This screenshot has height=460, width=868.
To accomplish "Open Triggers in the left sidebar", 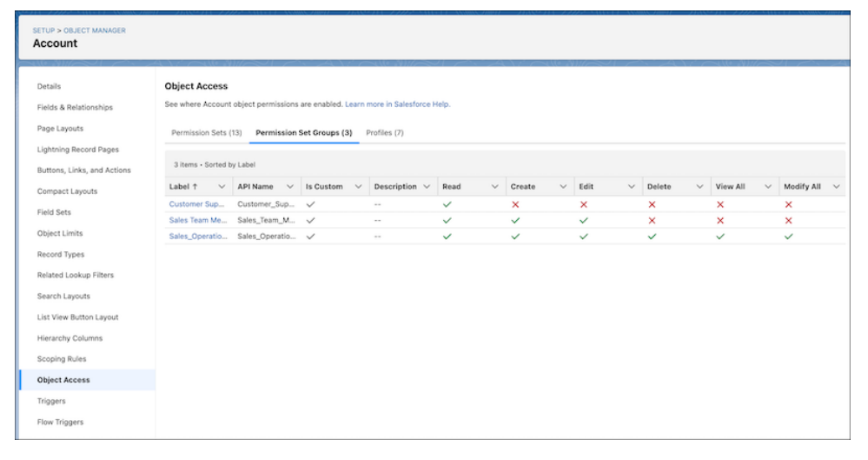I will point(51,401).
